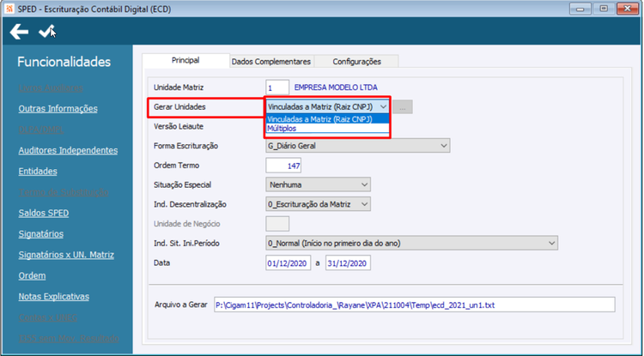644x356 pixels.
Task: Click the Arquivo a Gerar path field
Action: (x=415, y=305)
